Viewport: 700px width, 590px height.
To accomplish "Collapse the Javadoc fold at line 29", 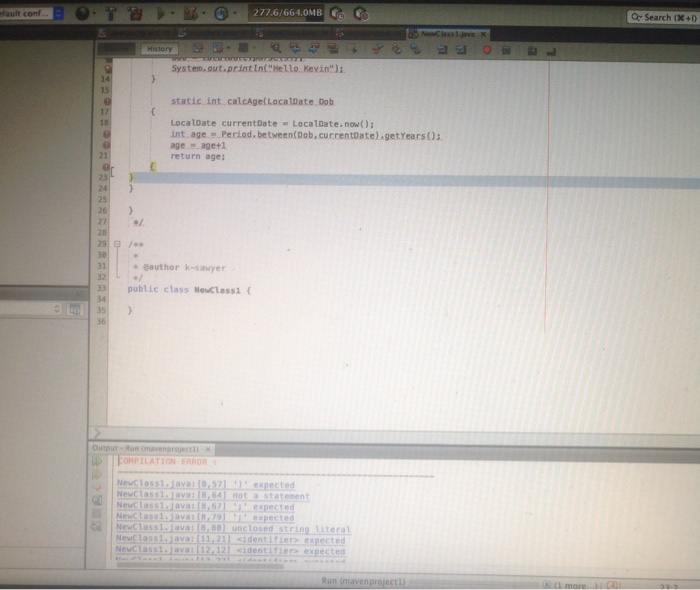I will pos(117,244).
